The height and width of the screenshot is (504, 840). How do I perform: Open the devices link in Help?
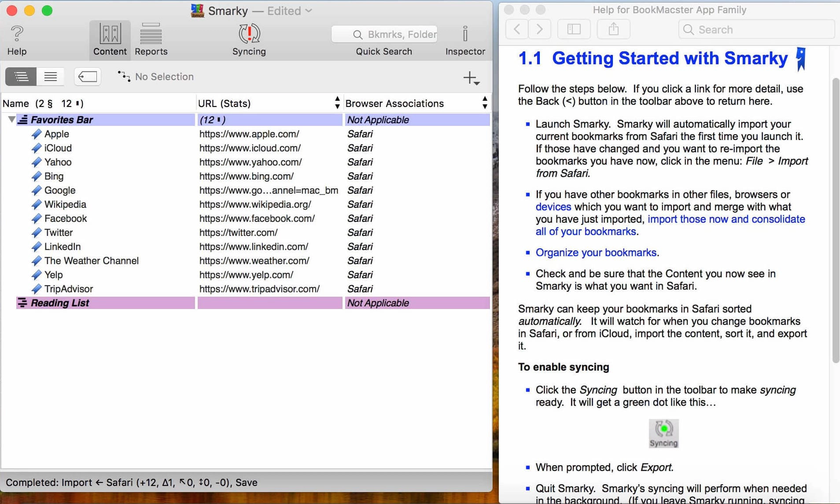click(x=553, y=206)
